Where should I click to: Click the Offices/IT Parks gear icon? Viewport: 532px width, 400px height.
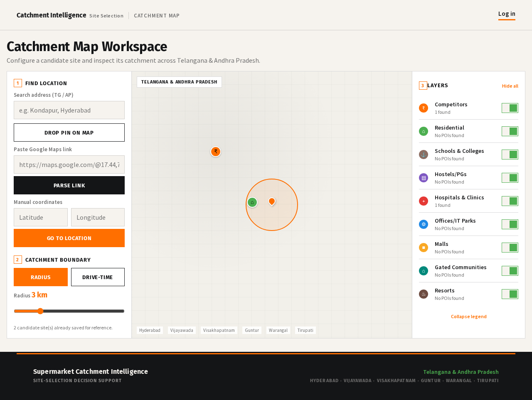(424, 224)
